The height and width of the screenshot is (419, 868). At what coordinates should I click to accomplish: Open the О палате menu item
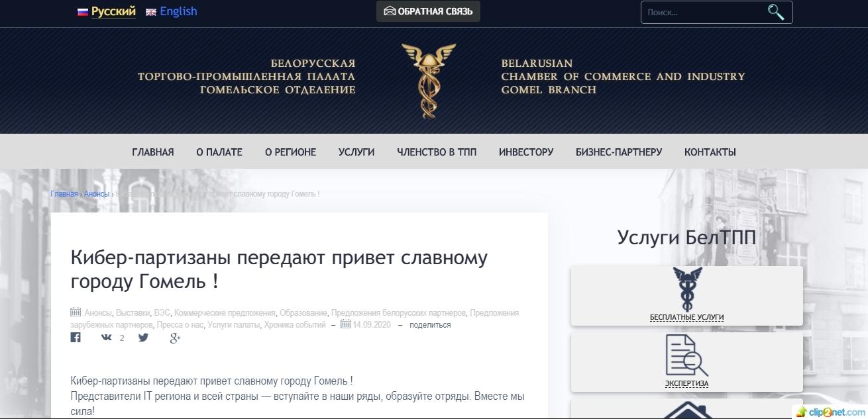(x=219, y=152)
